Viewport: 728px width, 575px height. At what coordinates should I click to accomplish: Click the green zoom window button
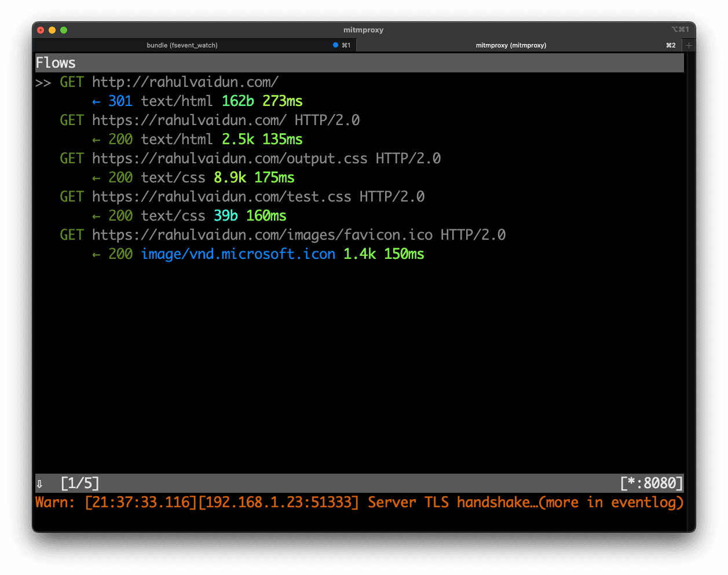(64, 30)
